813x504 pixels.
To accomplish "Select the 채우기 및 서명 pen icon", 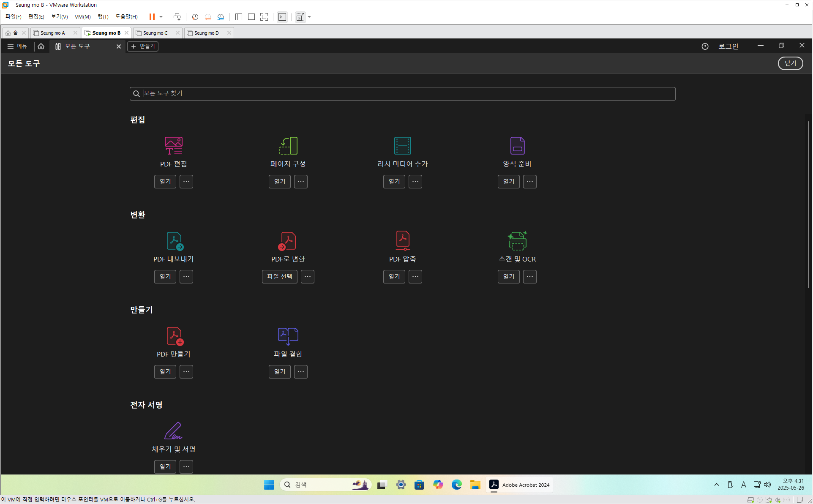I will (x=173, y=431).
